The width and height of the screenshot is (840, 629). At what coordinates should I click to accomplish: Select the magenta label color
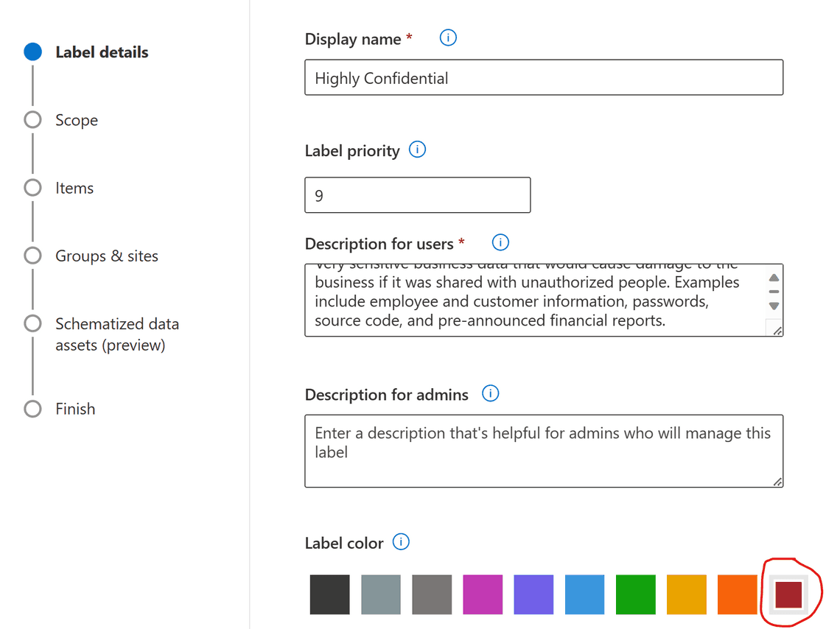pyautogui.click(x=483, y=594)
